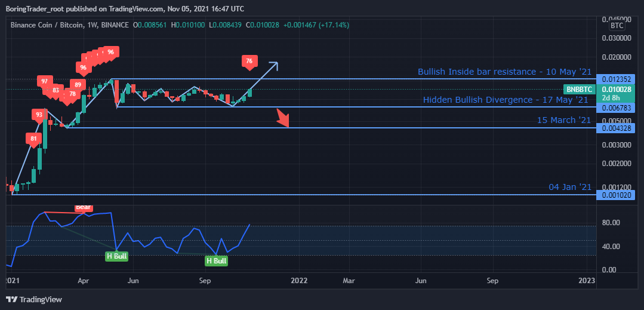Click the 2022 mark on the time axis
The width and height of the screenshot is (644, 310).
298,280
